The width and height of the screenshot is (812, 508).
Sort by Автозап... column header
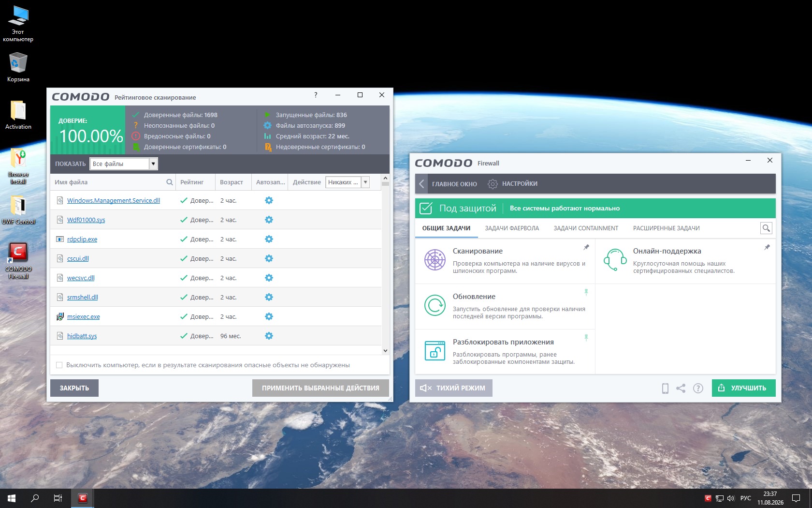point(270,182)
